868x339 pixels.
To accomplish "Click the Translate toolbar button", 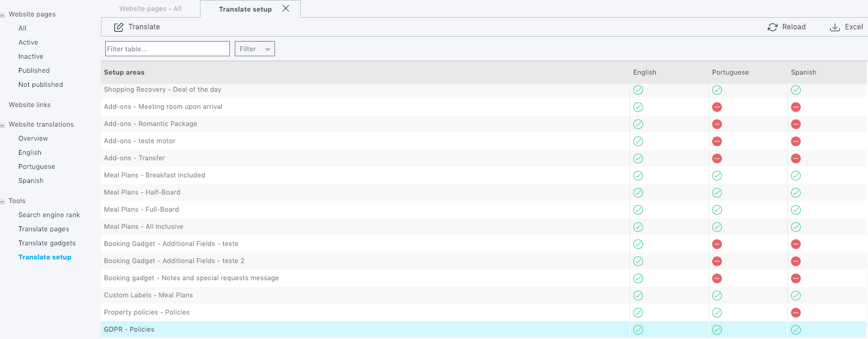I will (137, 27).
